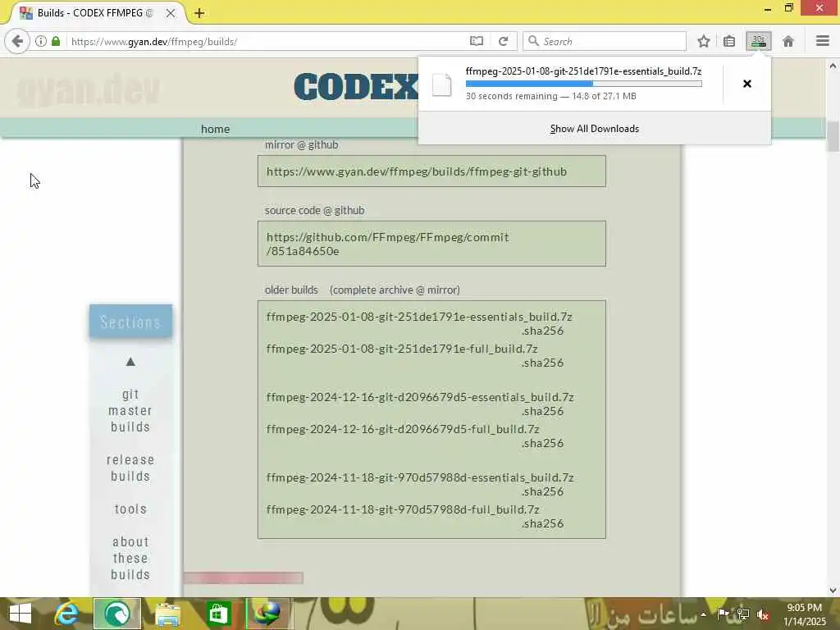Open the ffmpeg-git-github mirror link
840x630 pixels.
point(416,171)
